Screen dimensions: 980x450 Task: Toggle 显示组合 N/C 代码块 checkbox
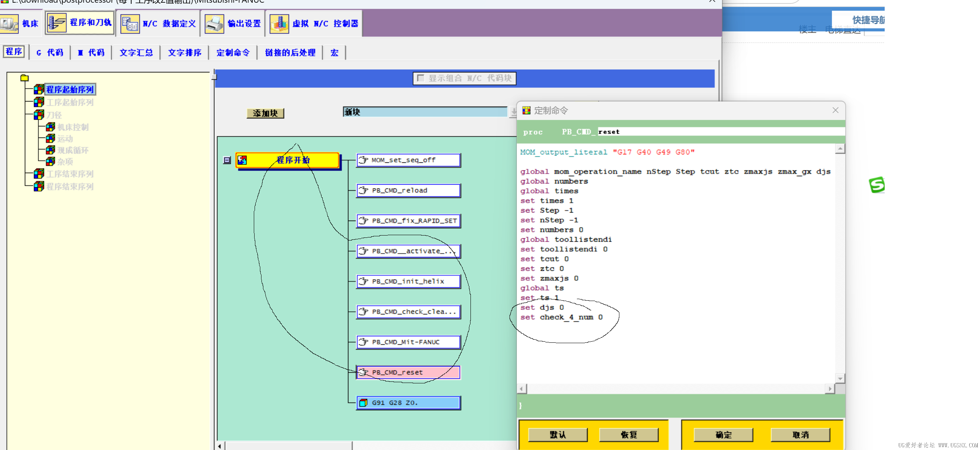[420, 78]
